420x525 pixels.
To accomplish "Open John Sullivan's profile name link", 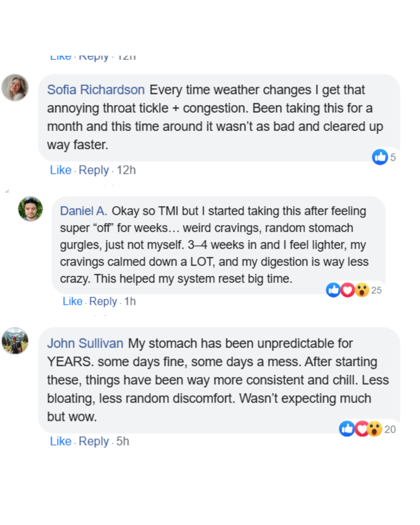I will pyautogui.click(x=85, y=343).
